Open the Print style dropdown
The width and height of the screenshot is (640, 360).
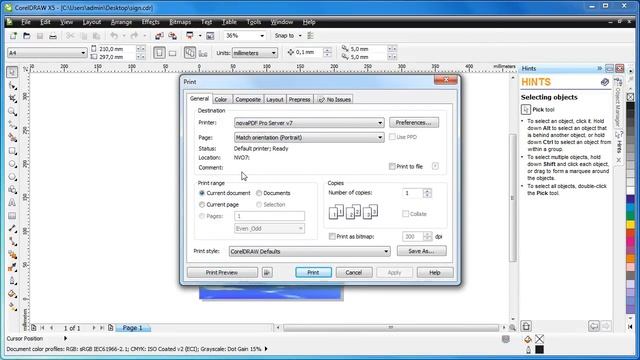(x=309, y=251)
